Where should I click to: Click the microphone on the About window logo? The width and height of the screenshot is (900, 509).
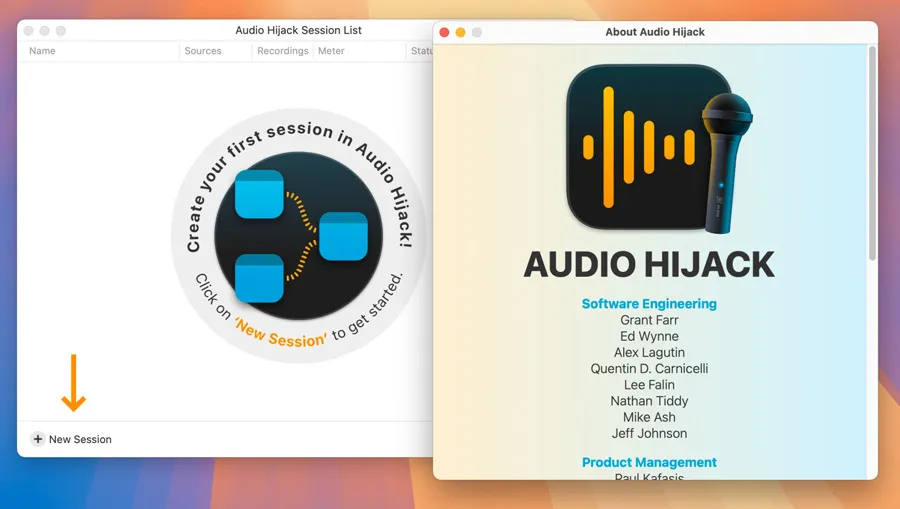(727, 160)
